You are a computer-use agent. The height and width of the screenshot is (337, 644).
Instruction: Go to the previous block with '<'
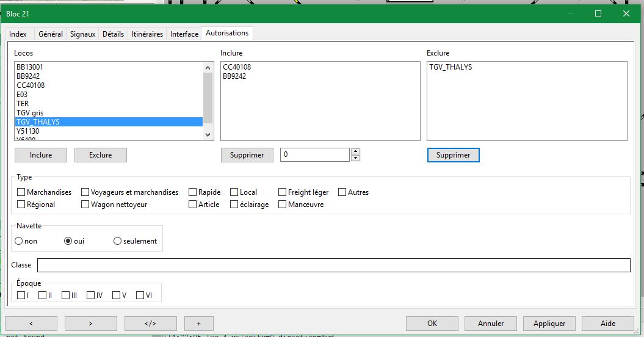pyautogui.click(x=31, y=324)
